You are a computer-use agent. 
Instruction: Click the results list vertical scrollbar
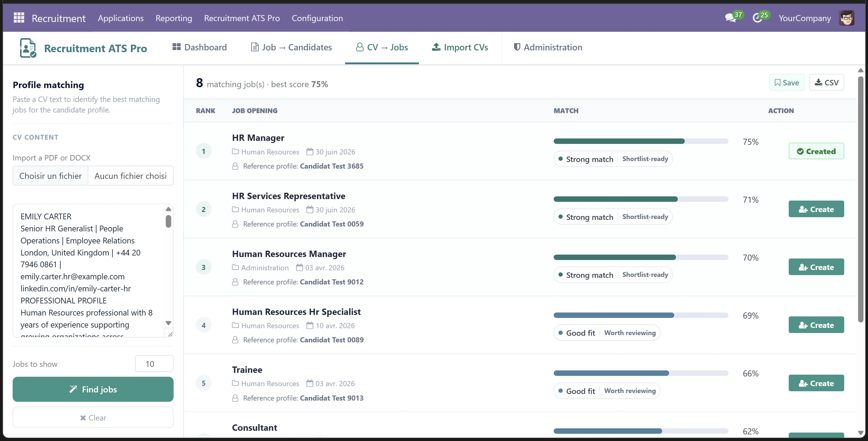click(860, 199)
